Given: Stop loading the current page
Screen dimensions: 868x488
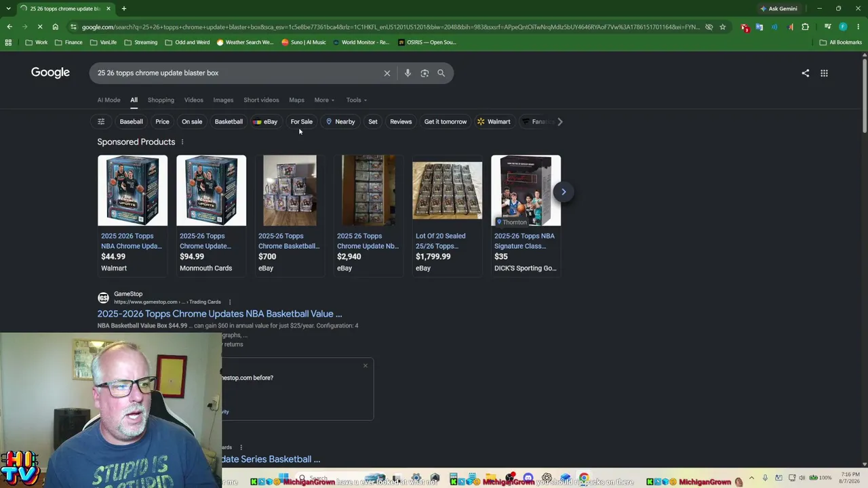Looking at the screenshot, I should 40,27.
